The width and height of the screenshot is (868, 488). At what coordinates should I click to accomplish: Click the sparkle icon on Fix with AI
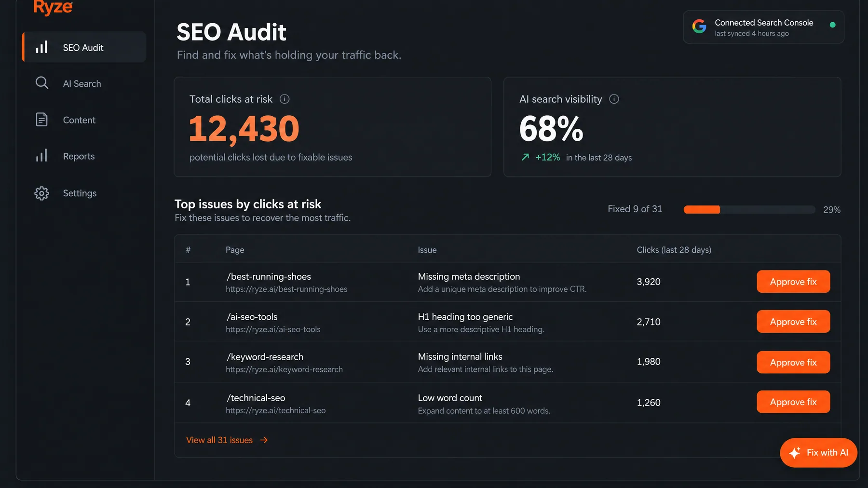tap(795, 452)
